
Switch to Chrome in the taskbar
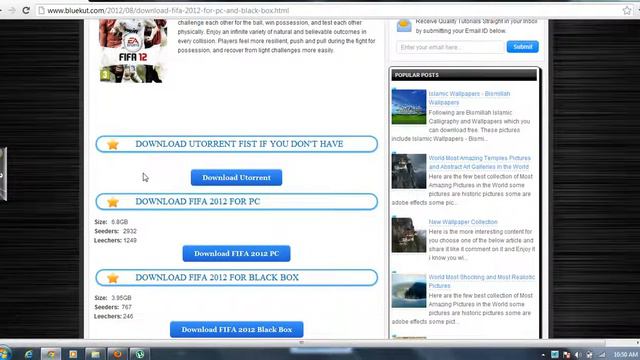pyautogui.click(x=51, y=354)
